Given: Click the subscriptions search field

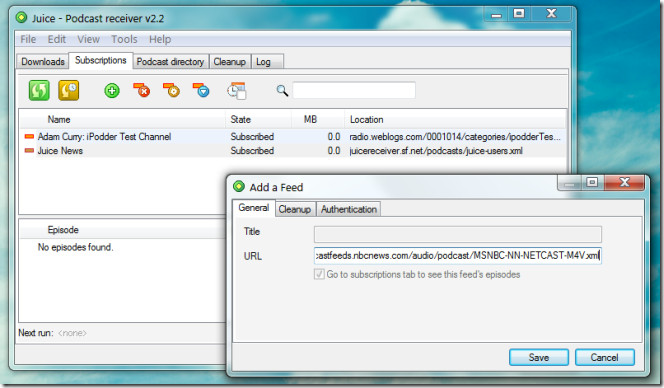Looking at the screenshot, I should (354, 90).
